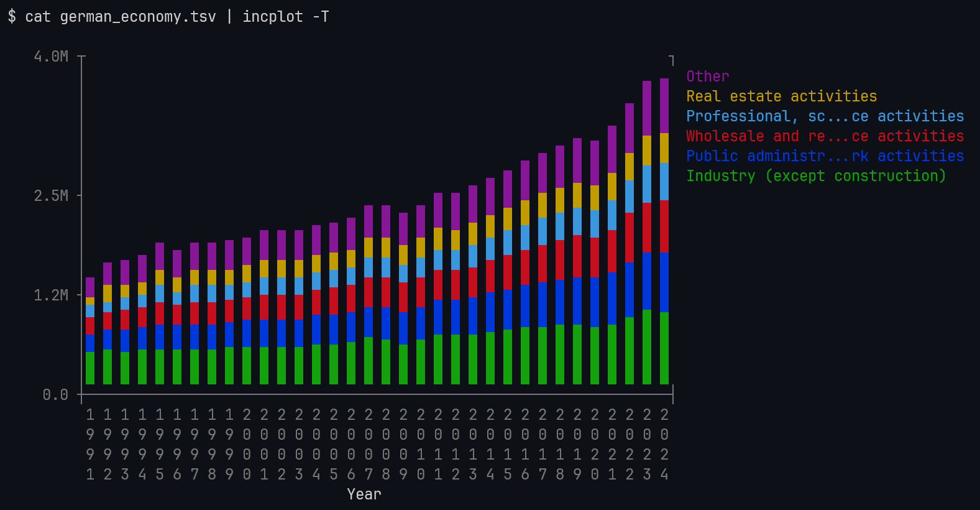Click the purple Other segment of the 2024 bar
The height and width of the screenshot is (510, 980).
point(664,106)
